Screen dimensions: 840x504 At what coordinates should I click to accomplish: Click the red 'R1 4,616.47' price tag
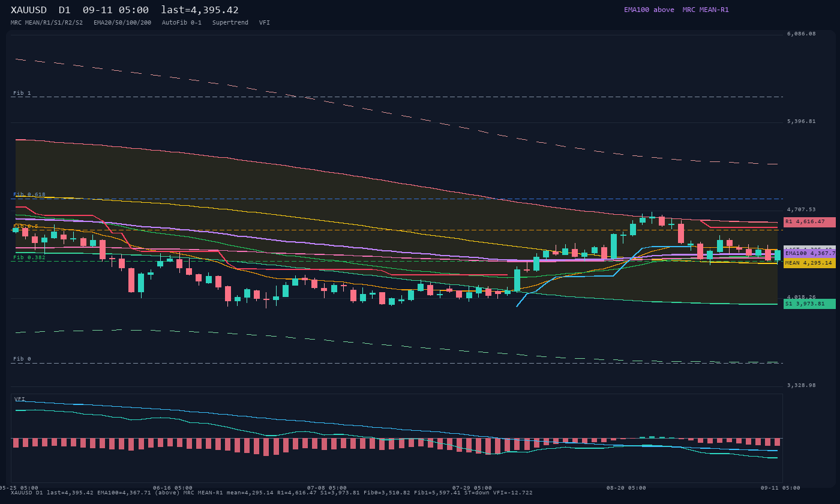[x=809, y=222]
